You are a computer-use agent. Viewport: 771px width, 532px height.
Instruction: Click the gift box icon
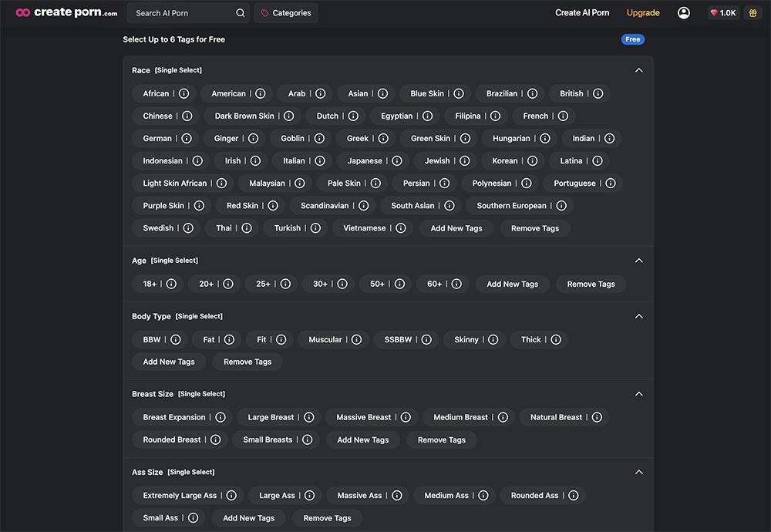click(x=753, y=12)
